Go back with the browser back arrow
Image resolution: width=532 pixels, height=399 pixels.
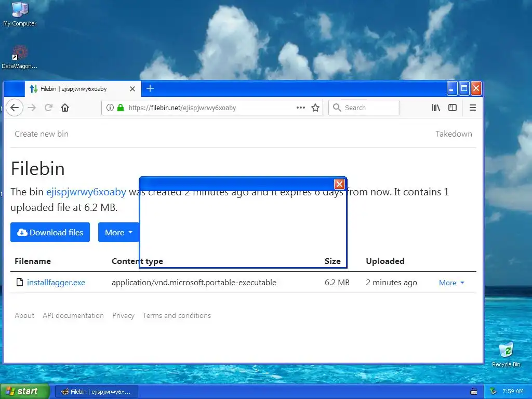[14, 108]
